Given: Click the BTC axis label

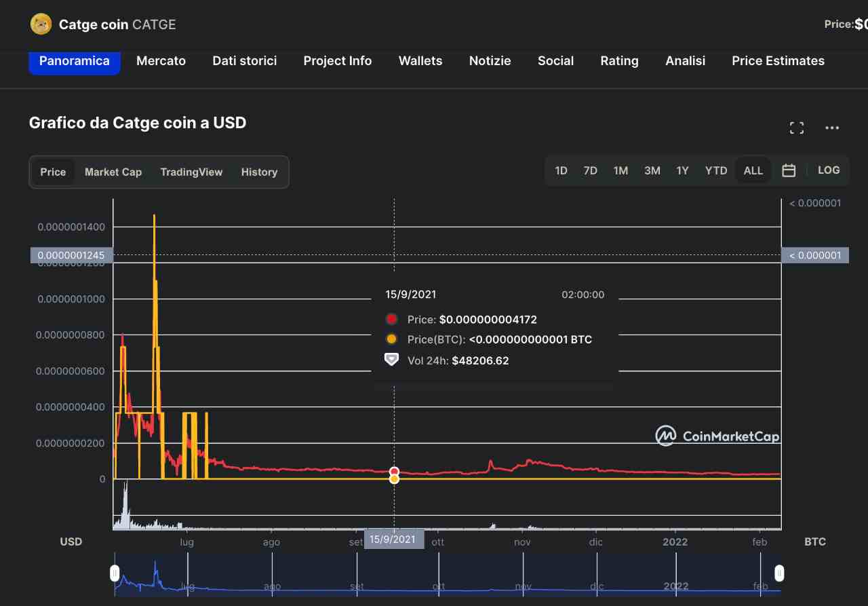Looking at the screenshot, I should [815, 542].
